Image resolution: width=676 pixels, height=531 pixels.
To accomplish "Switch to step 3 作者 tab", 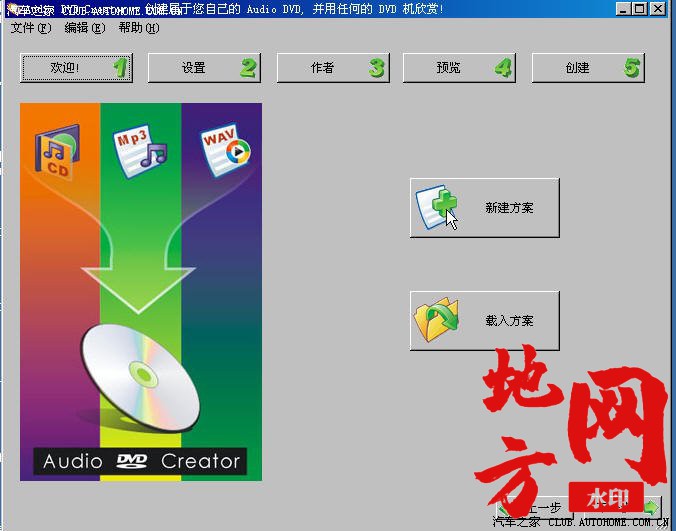I will click(333, 68).
